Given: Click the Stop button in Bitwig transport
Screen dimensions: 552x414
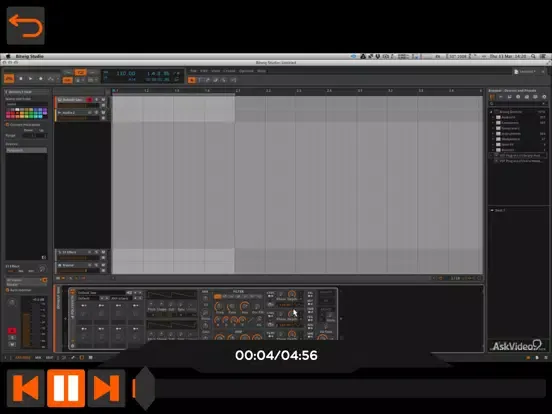Looking at the screenshot, I should (x=21, y=79).
